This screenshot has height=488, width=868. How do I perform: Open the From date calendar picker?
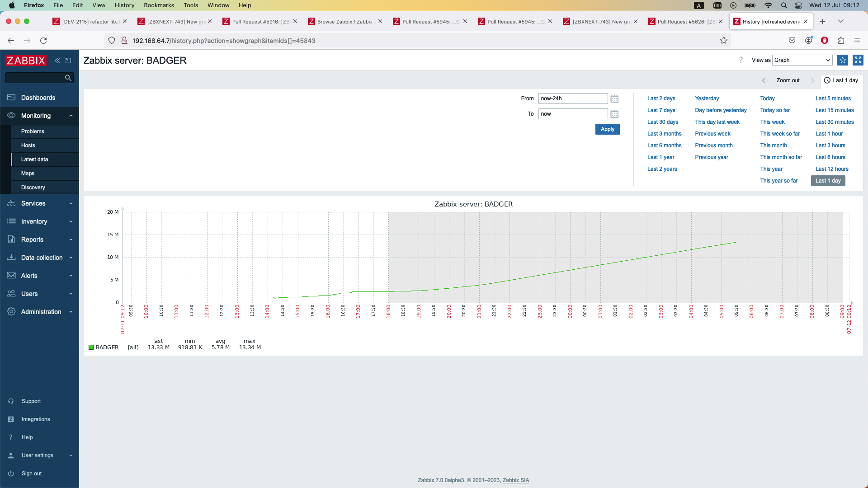pyautogui.click(x=614, y=99)
